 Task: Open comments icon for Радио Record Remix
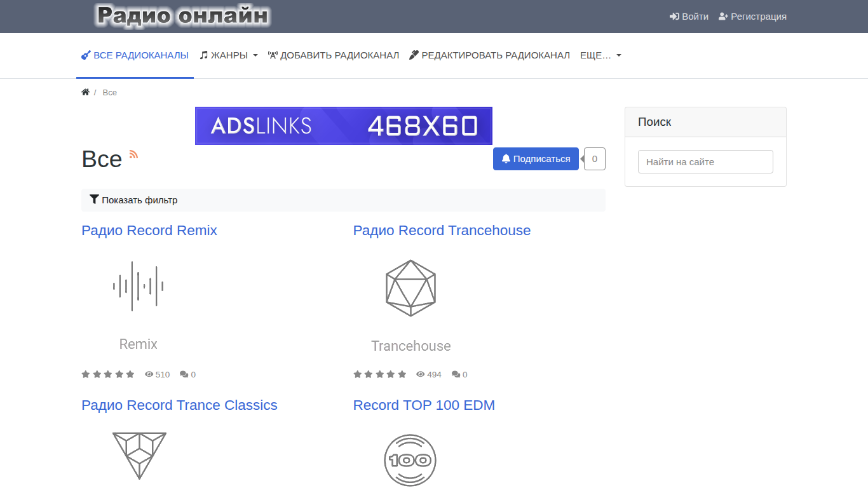tap(184, 374)
